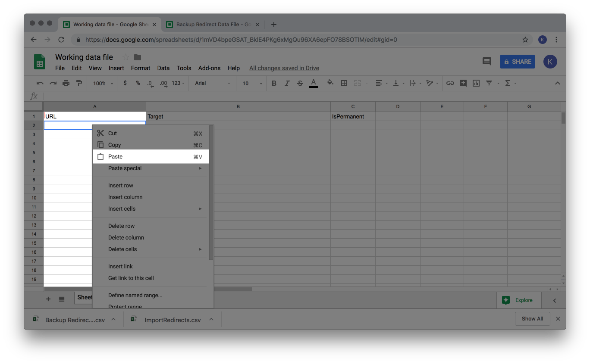590x364 pixels.
Task: Open the functions sigma dropdown
Action: click(510, 83)
